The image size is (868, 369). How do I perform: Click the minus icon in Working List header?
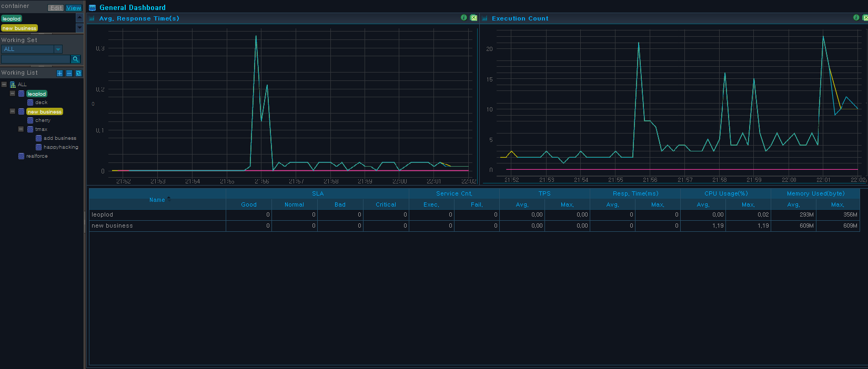69,73
